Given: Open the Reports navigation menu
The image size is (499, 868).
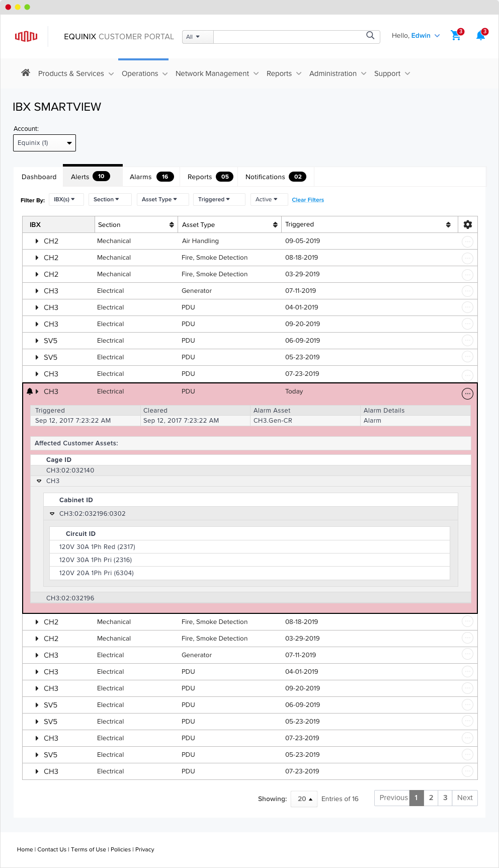Looking at the screenshot, I should [284, 73].
